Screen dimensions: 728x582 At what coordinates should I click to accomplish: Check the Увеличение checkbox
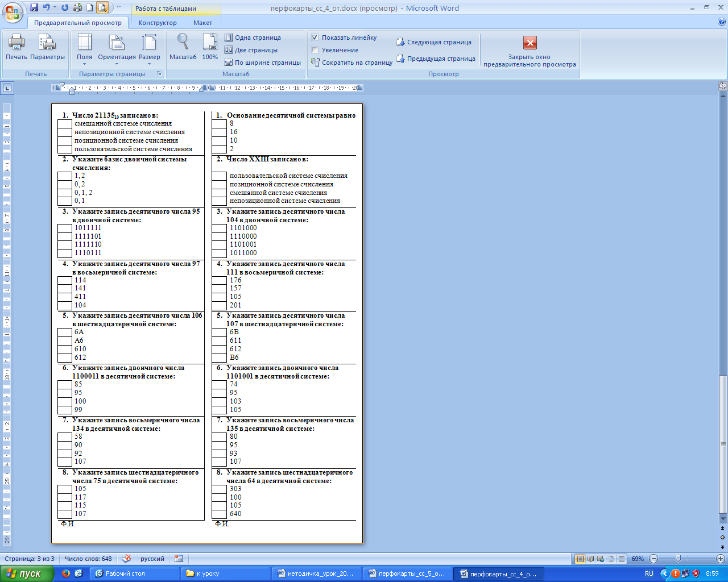pyautogui.click(x=315, y=50)
